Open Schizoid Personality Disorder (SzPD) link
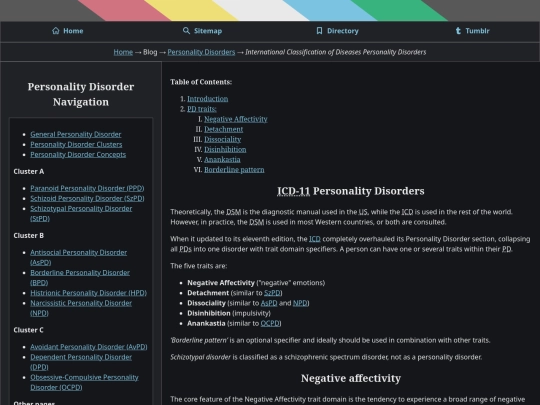The height and width of the screenshot is (405, 540). (87, 198)
